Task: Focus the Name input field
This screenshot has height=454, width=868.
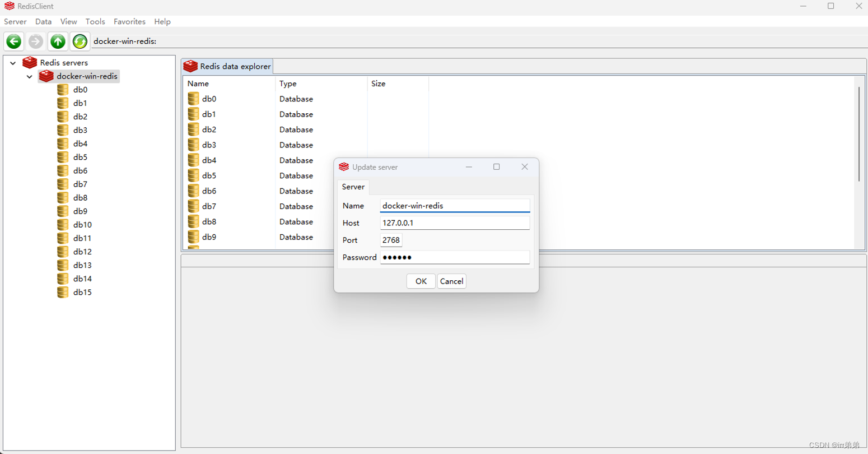Action: click(455, 206)
